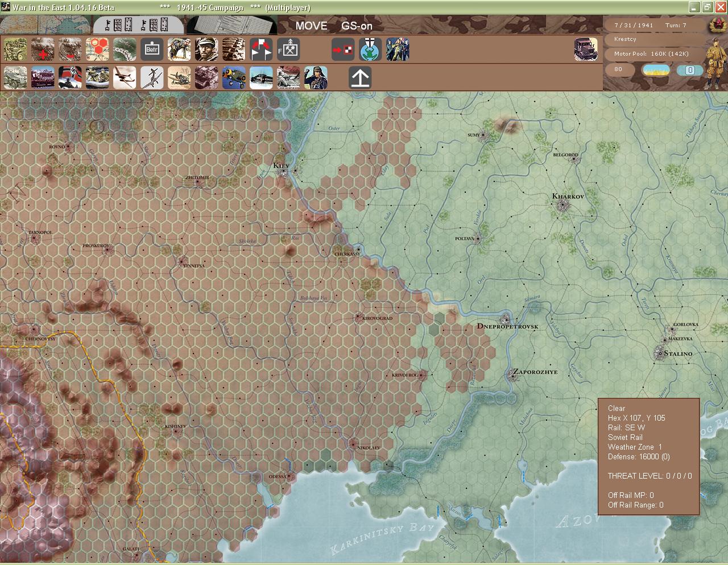Click the jeep on map icon
Screen dimensions: 728x565
click(x=15, y=49)
